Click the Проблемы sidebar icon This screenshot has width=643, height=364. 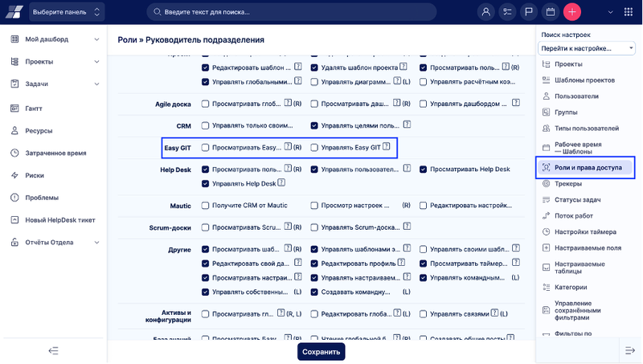point(14,198)
